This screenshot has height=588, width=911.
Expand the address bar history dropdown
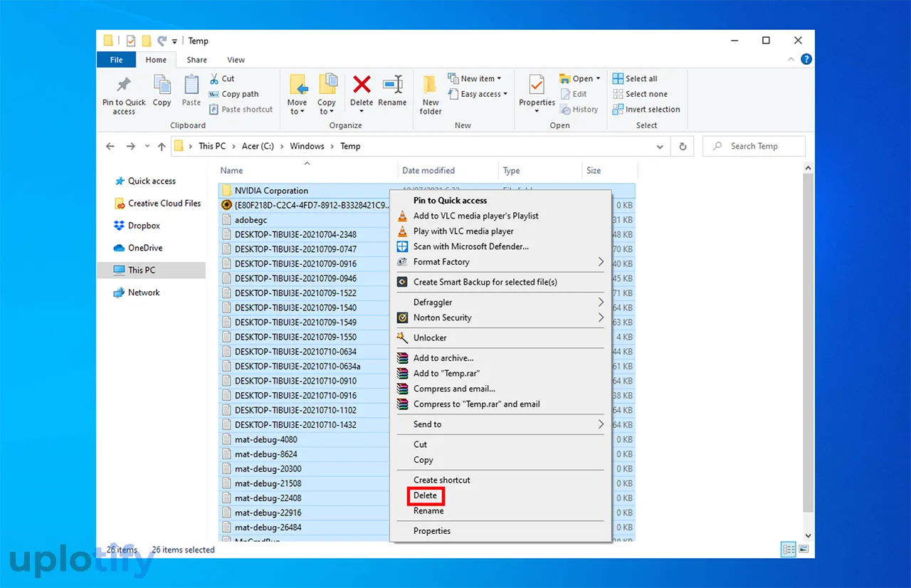[660, 146]
